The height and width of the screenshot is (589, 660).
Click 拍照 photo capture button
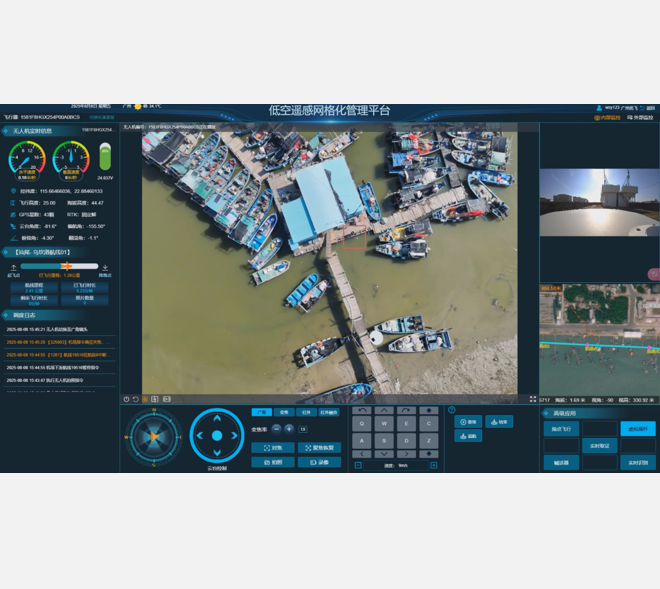pos(272,462)
